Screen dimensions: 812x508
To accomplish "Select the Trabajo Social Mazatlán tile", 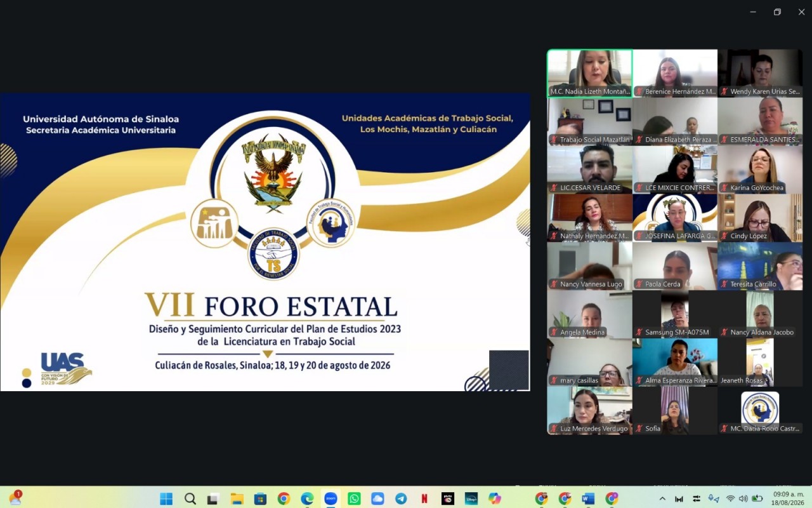I will [590, 121].
